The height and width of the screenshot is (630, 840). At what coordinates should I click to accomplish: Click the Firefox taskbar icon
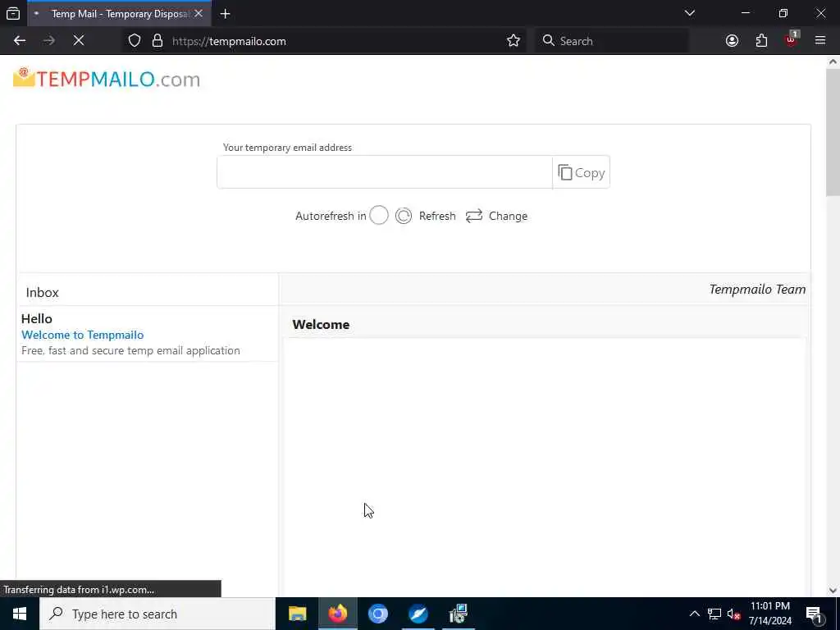[x=337, y=614]
